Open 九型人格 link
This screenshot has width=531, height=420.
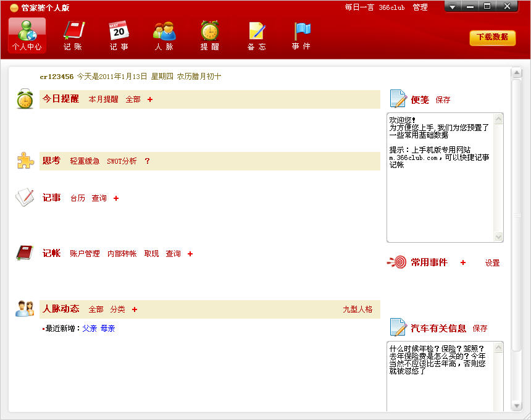click(x=357, y=309)
